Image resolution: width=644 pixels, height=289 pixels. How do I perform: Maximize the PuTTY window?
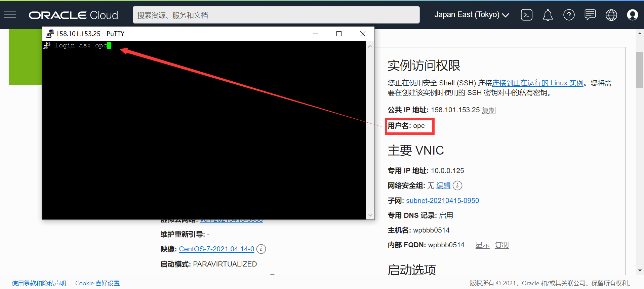point(339,34)
